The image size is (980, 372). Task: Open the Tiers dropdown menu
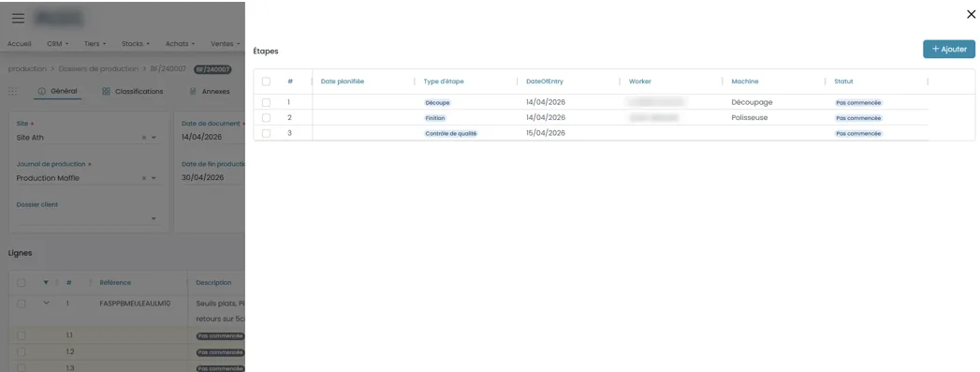95,44
